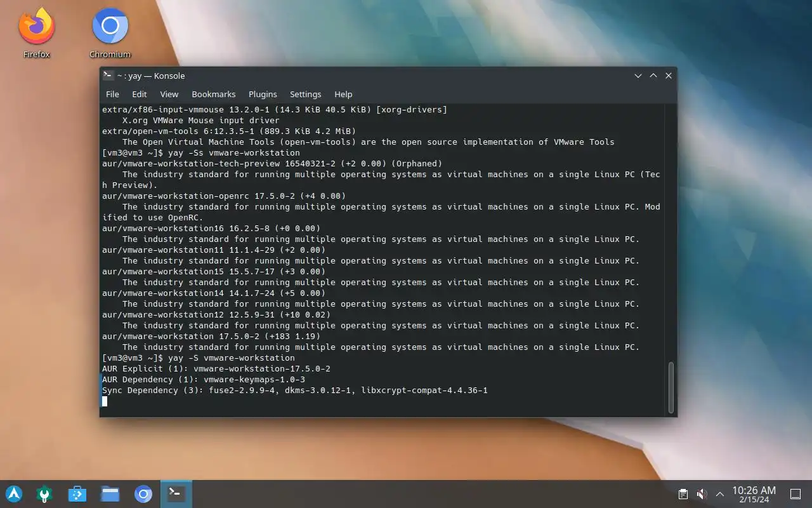Open the file manager in taskbar

110,494
